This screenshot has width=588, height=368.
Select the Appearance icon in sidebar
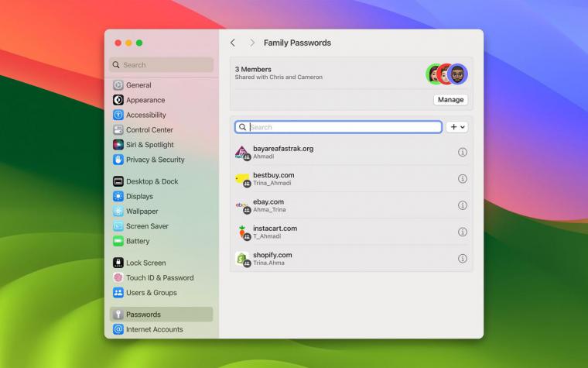point(118,100)
